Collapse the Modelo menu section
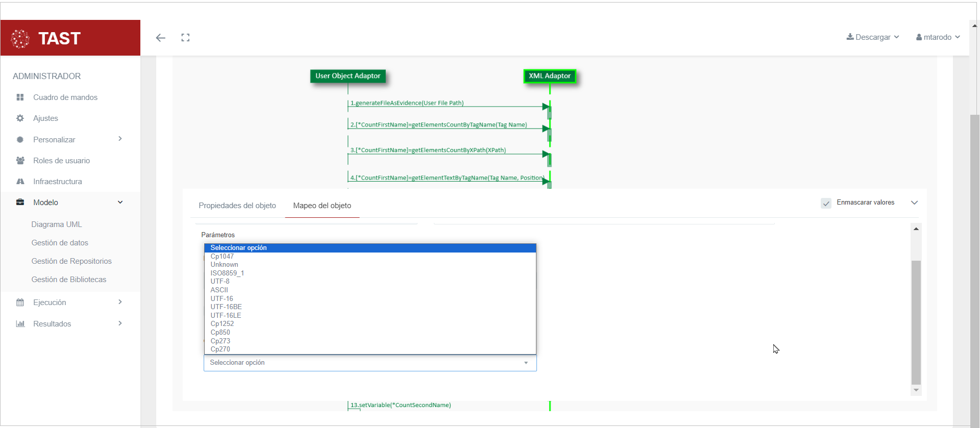 (x=120, y=203)
